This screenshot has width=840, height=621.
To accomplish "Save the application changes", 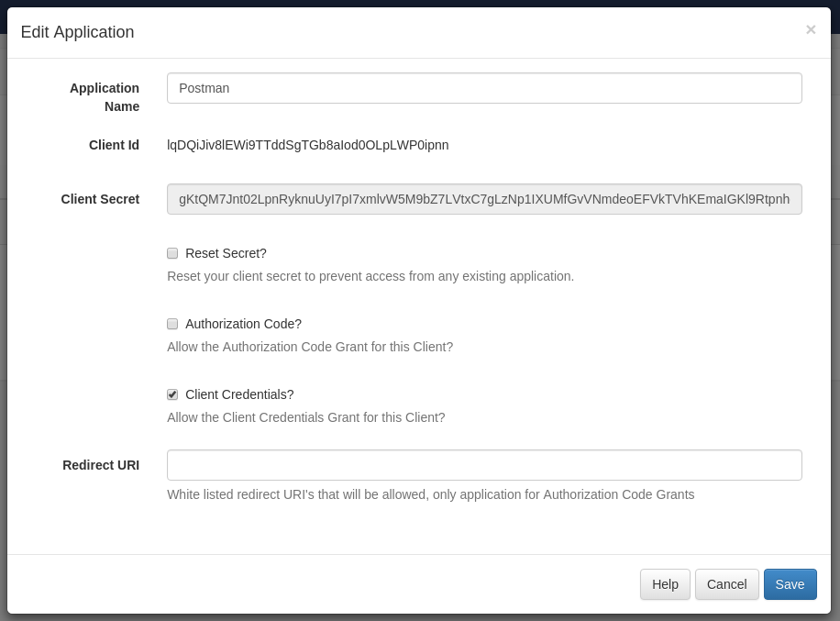I will 790,584.
